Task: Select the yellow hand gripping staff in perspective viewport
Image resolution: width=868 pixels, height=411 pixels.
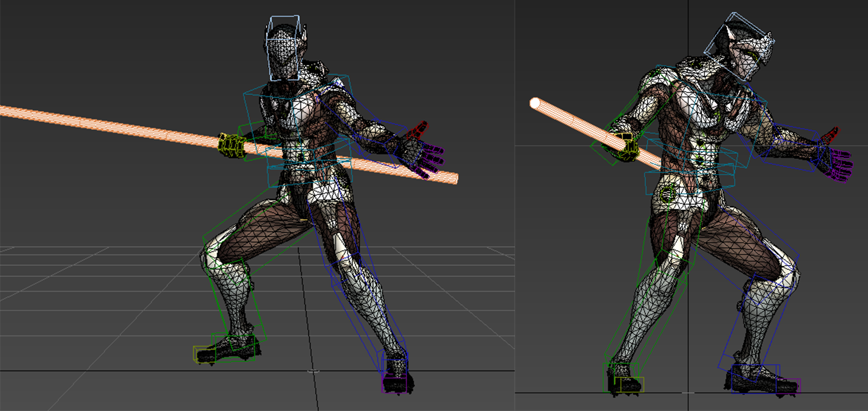Action: tap(231, 146)
